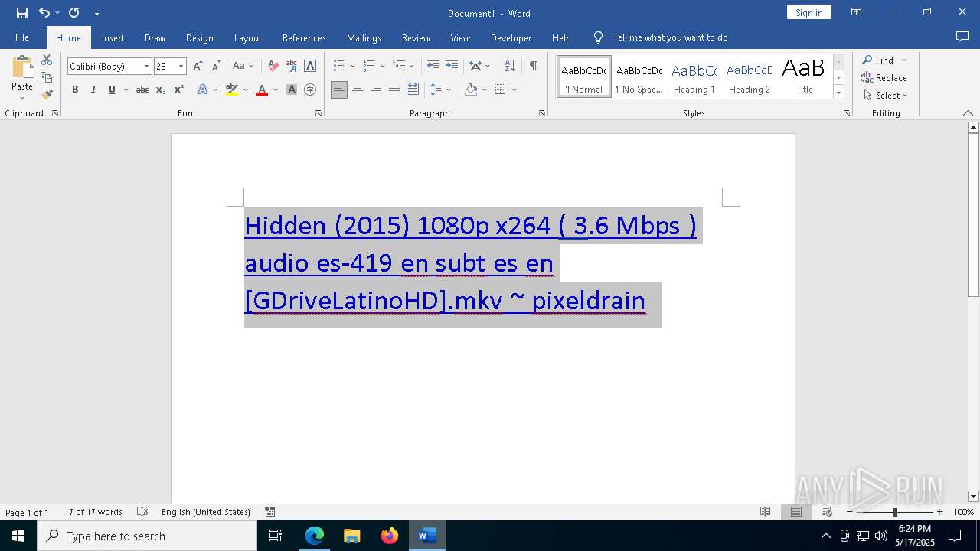This screenshot has height=551, width=980.
Task: Redo or repeat the last action
Action: pyautogui.click(x=73, y=13)
